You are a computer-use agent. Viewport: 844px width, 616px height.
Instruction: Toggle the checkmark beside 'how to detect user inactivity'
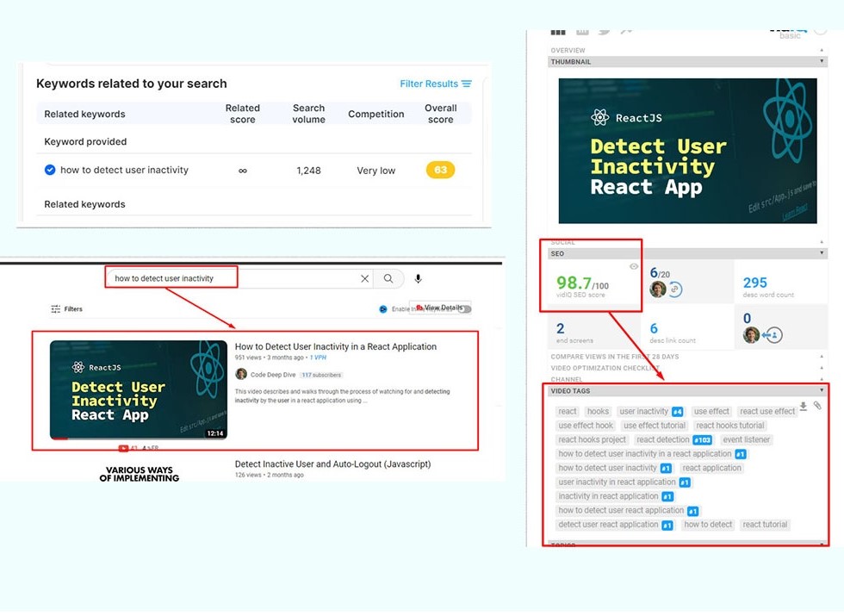[x=50, y=171]
